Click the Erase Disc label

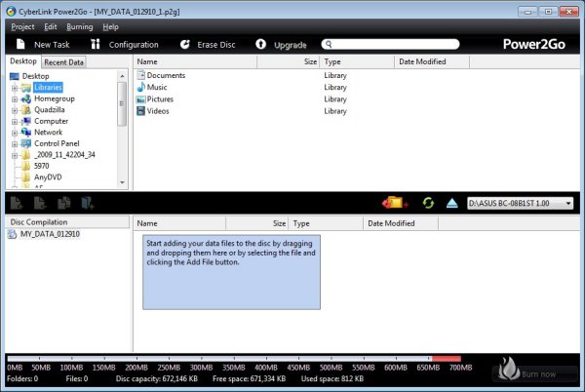[x=216, y=45]
